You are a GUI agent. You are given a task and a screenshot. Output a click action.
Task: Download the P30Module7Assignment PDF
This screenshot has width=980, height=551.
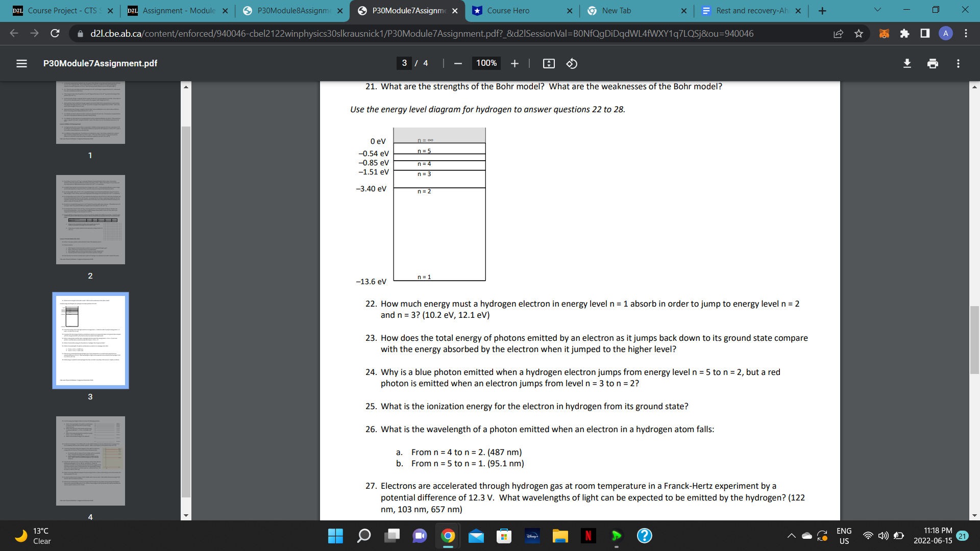907,63
